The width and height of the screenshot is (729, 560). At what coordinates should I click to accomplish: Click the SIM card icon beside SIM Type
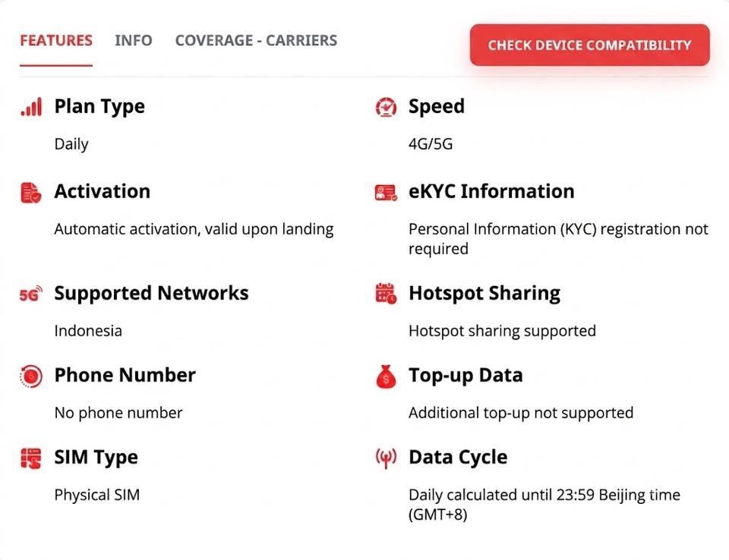31,458
